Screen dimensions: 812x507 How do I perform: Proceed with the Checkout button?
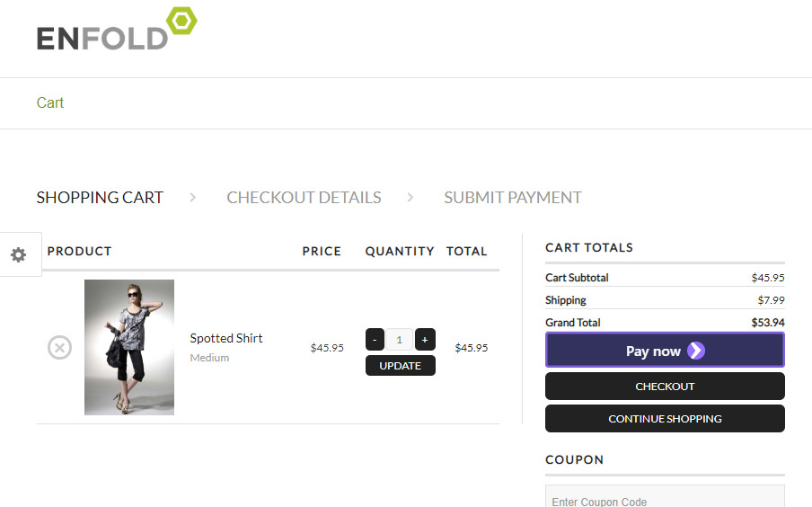665,387
